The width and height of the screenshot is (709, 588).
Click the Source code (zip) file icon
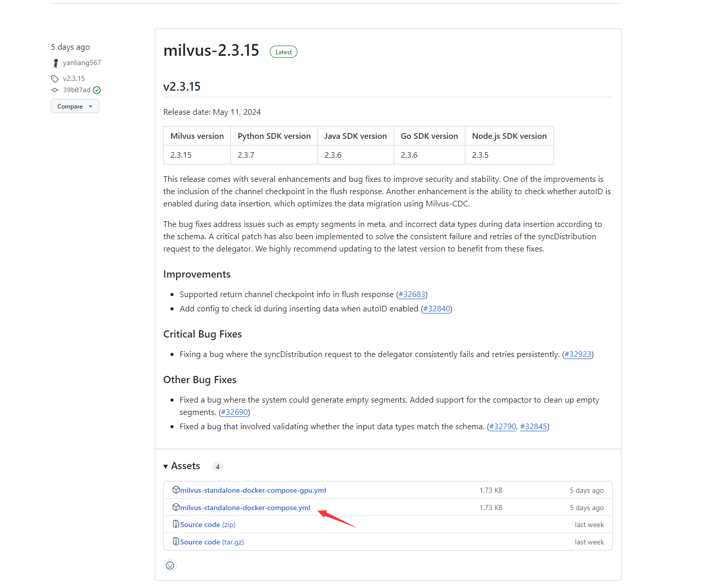176,524
